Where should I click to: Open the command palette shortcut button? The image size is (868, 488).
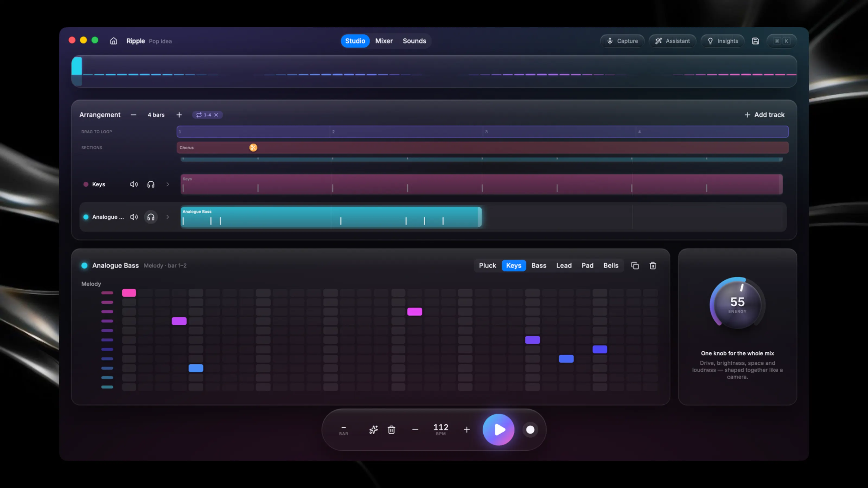point(782,41)
